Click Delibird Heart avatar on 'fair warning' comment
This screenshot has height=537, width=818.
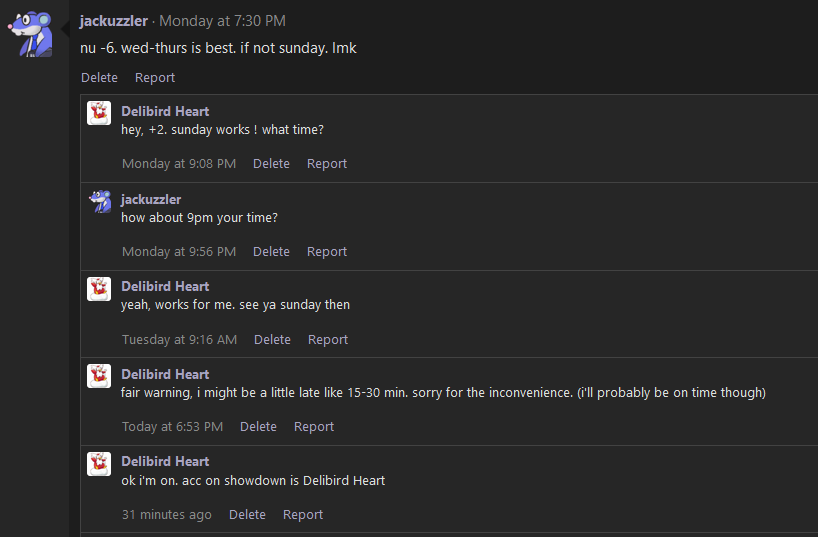coord(99,376)
